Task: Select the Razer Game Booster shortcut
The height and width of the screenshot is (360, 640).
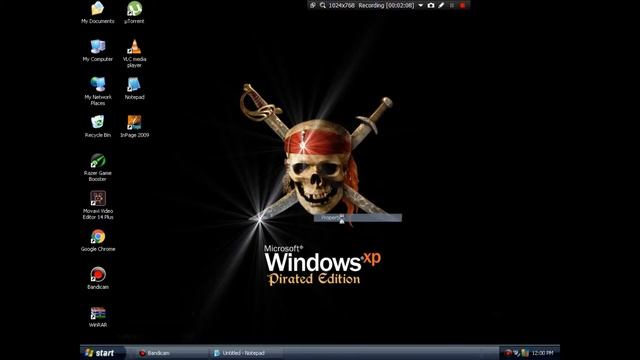Action: coord(98,167)
